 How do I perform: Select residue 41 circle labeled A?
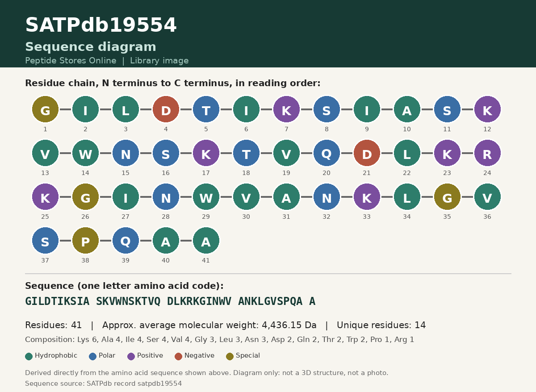[206, 241]
